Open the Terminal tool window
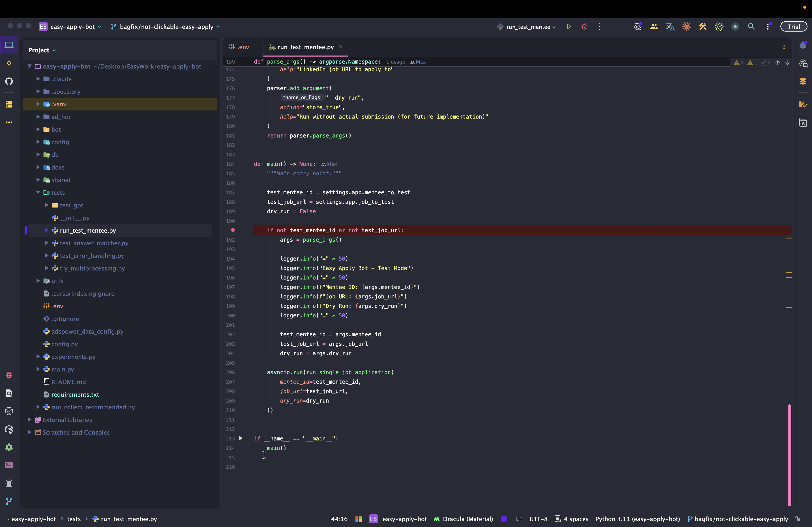812x527 pixels. [9, 465]
